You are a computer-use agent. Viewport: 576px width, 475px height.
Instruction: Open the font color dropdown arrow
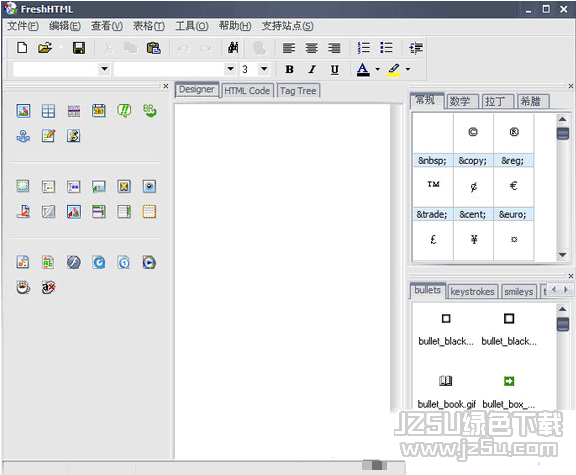click(377, 69)
